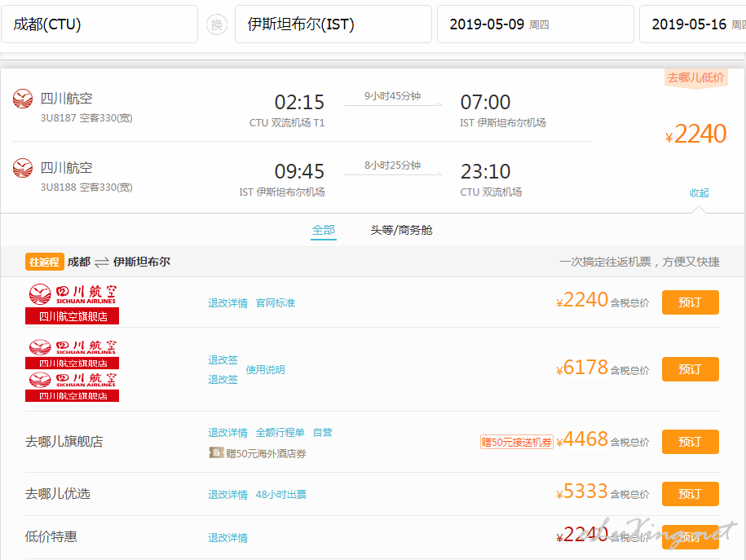Open 四川航空旗舰店 logo in ¥2240 row
The width and height of the screenshot is (746, 560).
click(73, 303)
